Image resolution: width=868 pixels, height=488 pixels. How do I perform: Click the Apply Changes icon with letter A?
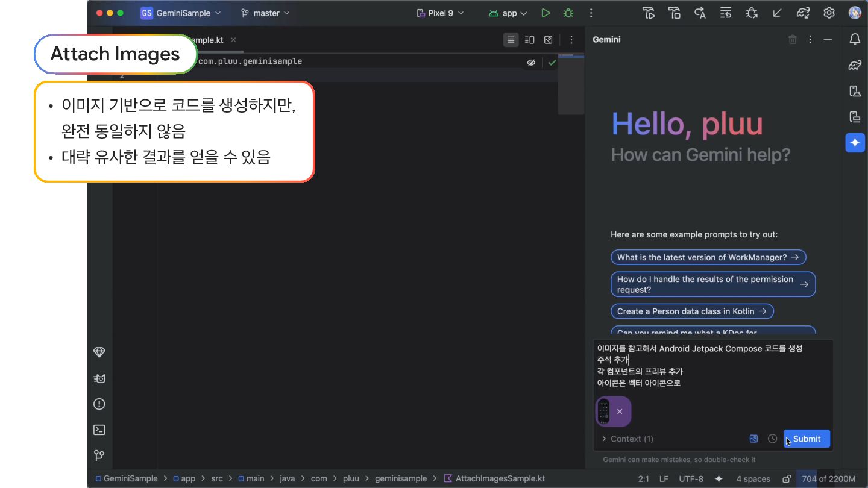click(700, 13)
